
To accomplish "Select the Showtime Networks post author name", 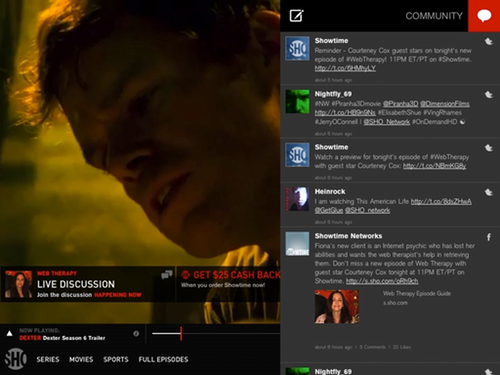I will coord(348,236).
